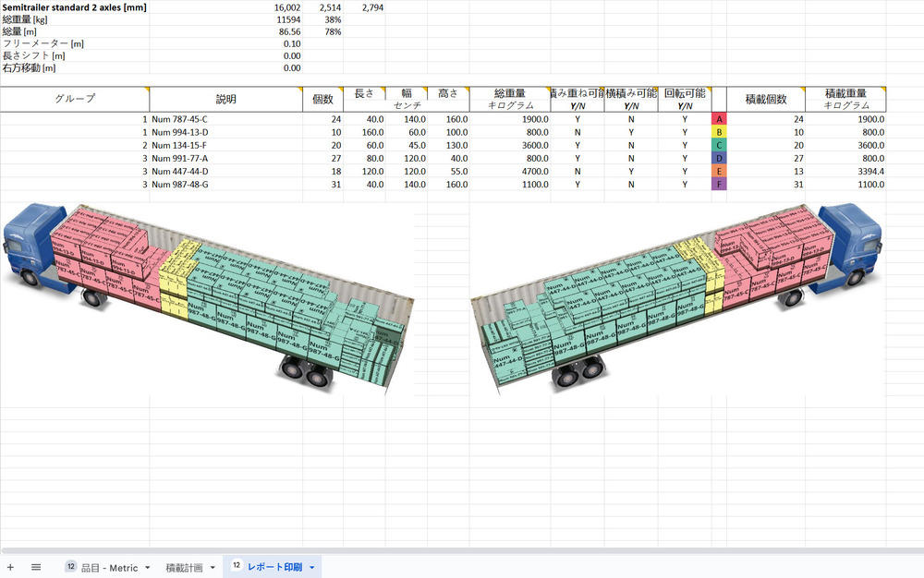Open the all sheets list icon
Image resolution: width=924 pixels, height=578 pixels.
[x=36, y=567]
